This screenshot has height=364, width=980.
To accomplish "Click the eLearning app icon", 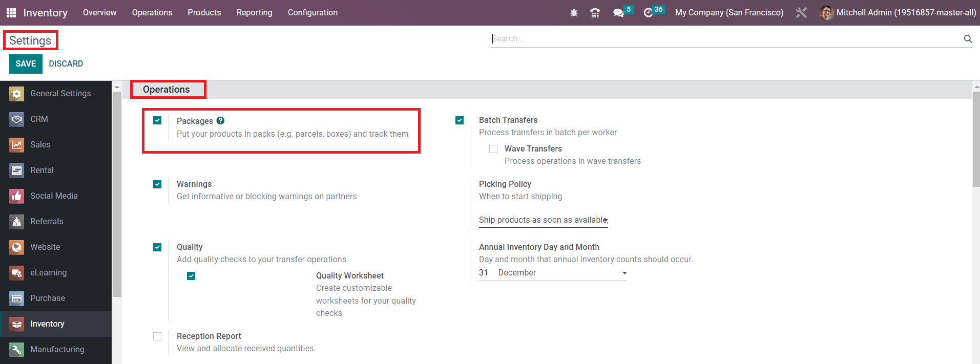I will click(16, 273).
